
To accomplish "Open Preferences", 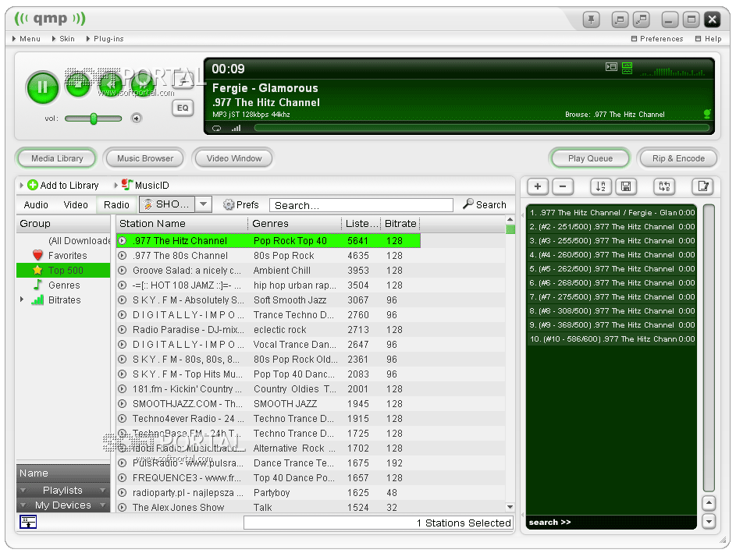I will 657,39.
